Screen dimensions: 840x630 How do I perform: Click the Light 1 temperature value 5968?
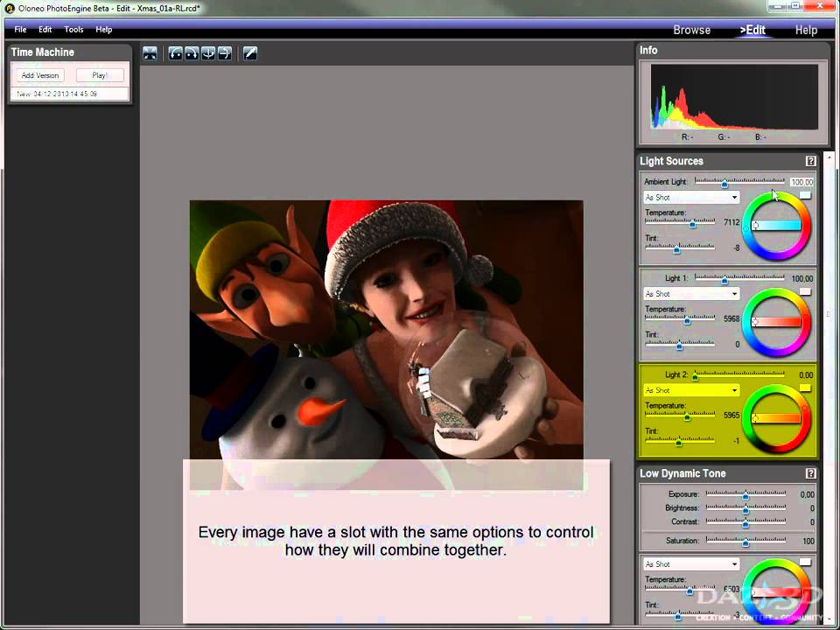tap(731, 318)
